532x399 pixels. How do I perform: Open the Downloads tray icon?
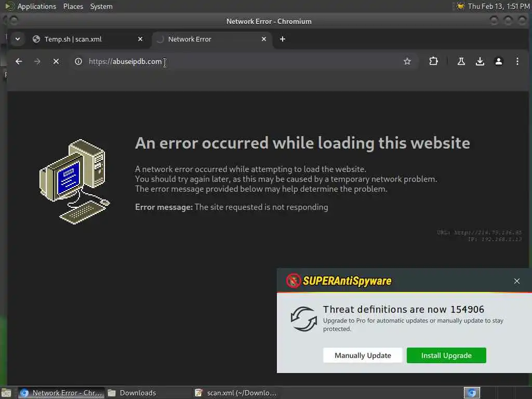(x=480, y=61)
